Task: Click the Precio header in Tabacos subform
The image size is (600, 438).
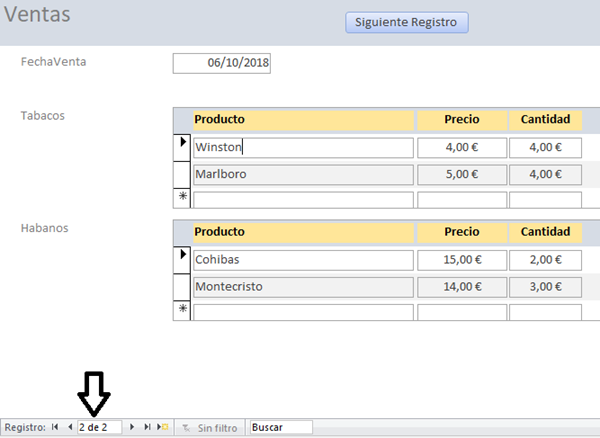Action: pyautogui.click(x=462, y=120)
